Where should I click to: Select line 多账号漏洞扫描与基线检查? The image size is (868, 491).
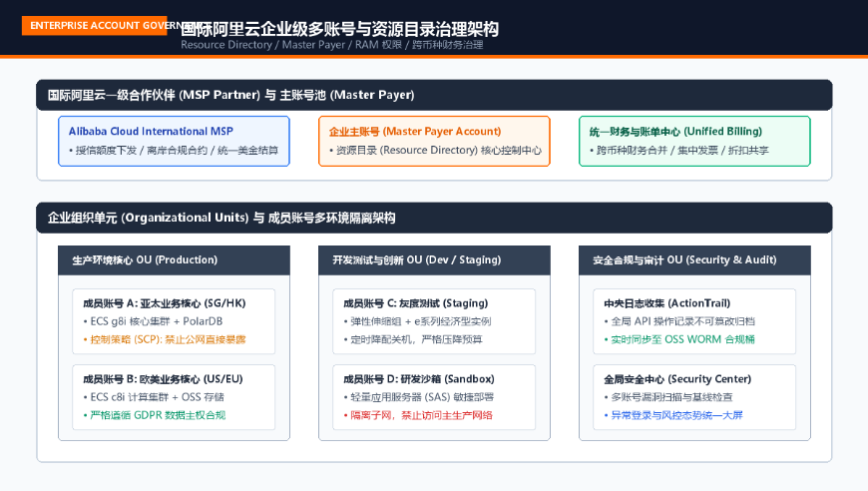coord(668,397)
